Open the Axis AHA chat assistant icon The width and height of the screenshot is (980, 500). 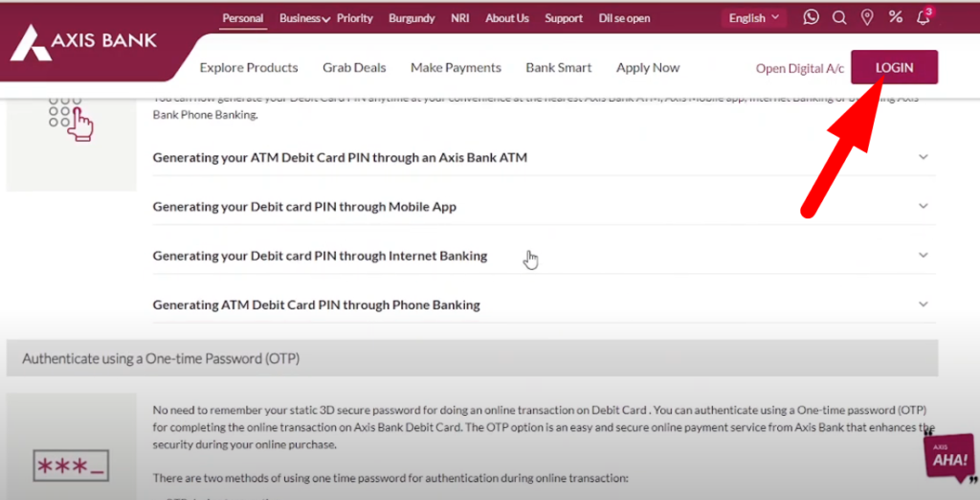pyautogui.click(x=950, y=457)
